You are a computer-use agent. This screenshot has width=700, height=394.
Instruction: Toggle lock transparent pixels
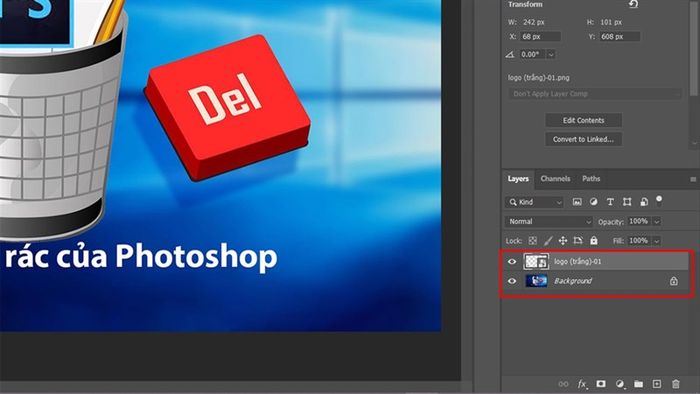(533, 241)
